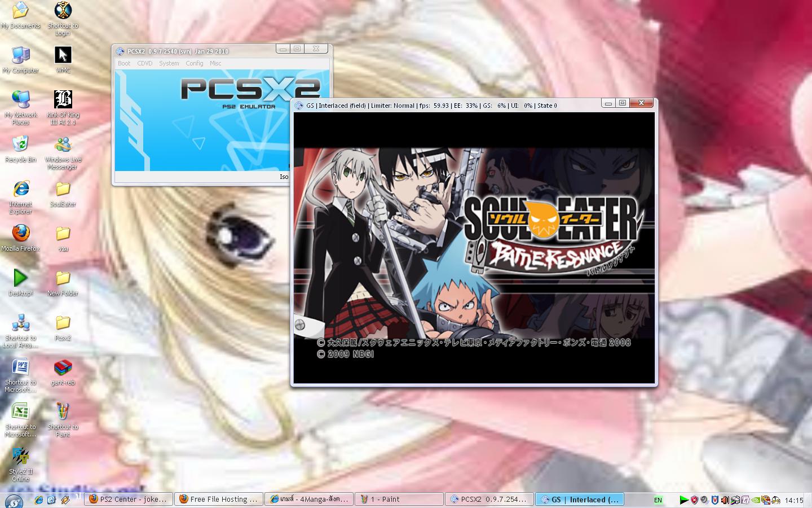This screenshot has width=812, height=508.
Task: Click the green play arrow tray icon
Action: 683,500
